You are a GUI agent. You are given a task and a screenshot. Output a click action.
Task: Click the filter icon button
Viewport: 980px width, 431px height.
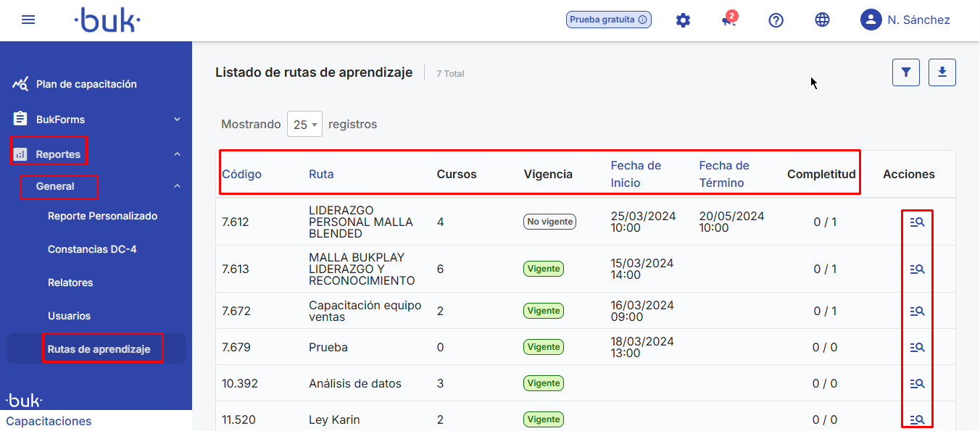click(906, 72)
